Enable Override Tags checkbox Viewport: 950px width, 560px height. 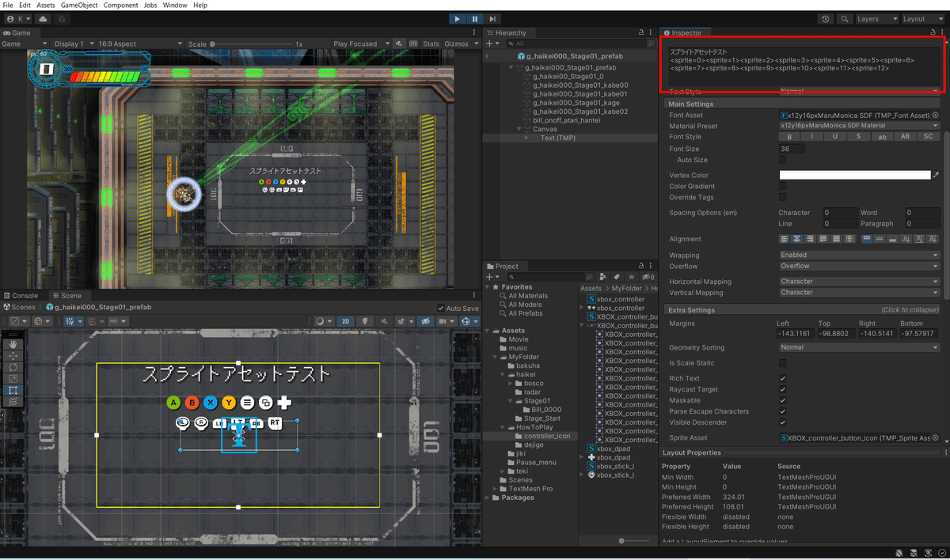click(783, 197)
